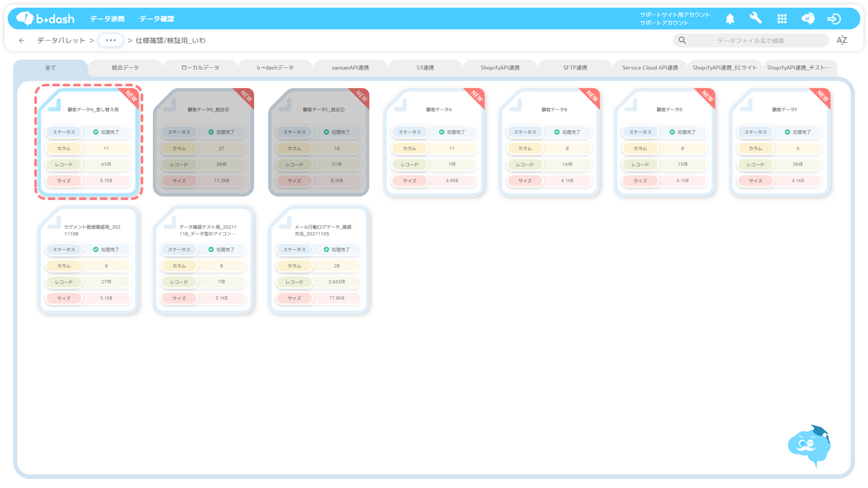Click the file icon of 顧客データA card
Screen dimensions: 868x488
tap(400, 105)
